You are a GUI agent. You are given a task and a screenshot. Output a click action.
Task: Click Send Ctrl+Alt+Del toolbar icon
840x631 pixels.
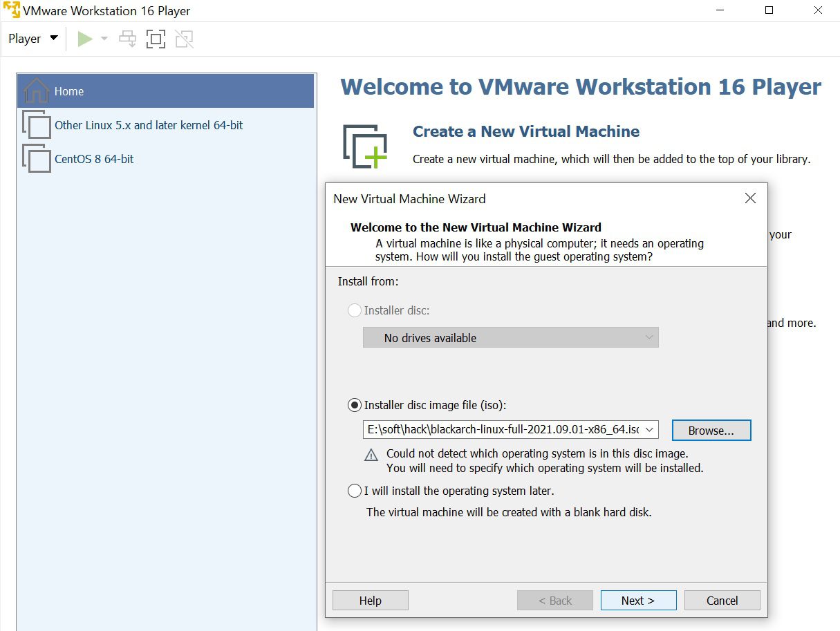point(127,39)
